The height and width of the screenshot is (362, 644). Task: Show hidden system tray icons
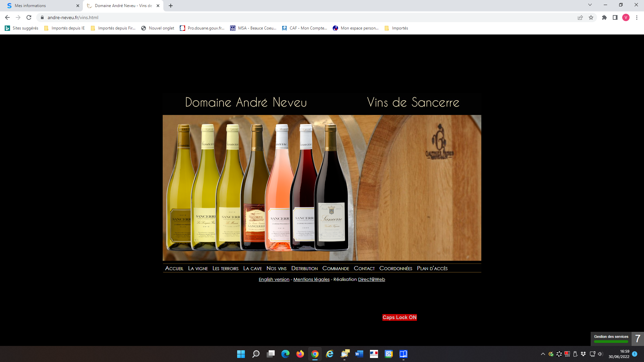tap(543, 354)
